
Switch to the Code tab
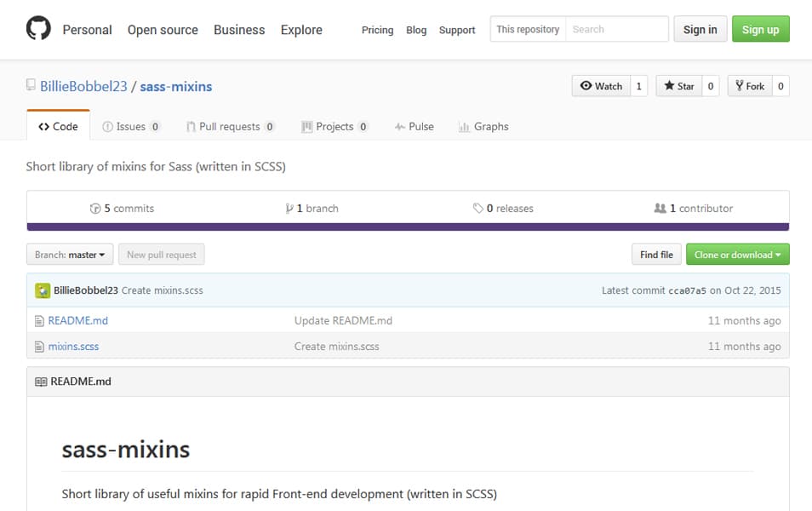[58, 126]
